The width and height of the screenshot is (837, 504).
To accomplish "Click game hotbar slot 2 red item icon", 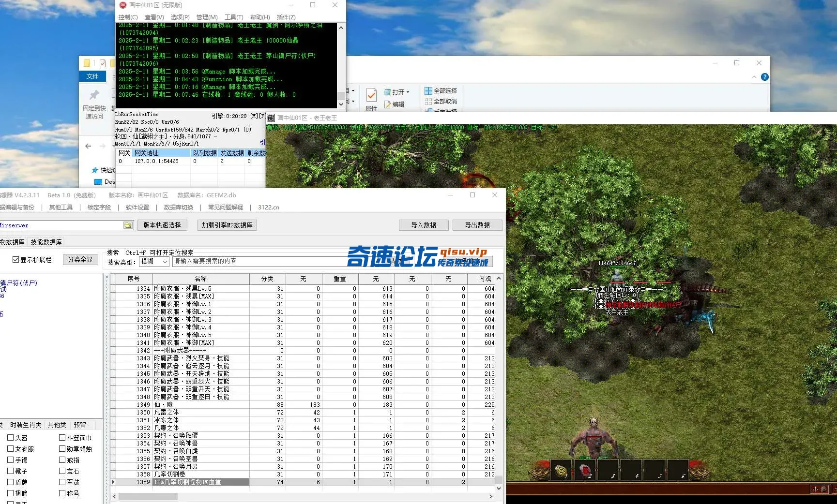I will tap(585, 470).
